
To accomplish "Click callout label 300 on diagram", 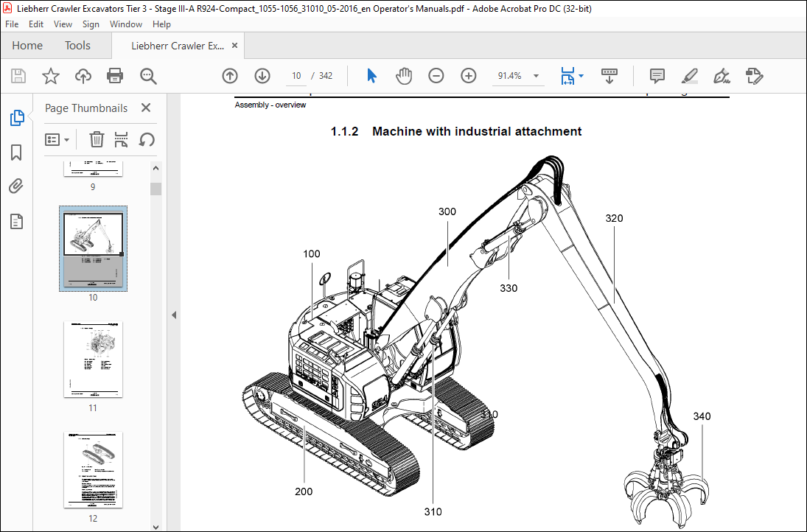I will [447, 211].
